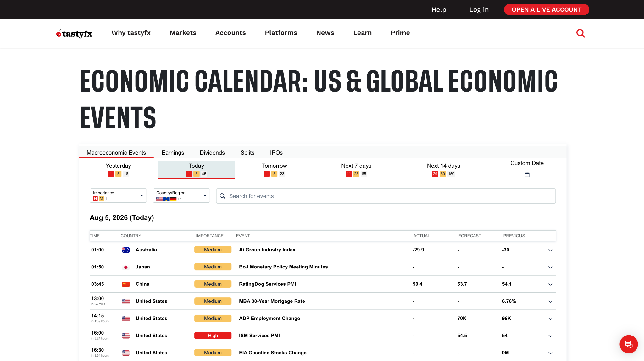Open site search with the magnifier icon
Screen dimensions: 644x361
[580, 33]
